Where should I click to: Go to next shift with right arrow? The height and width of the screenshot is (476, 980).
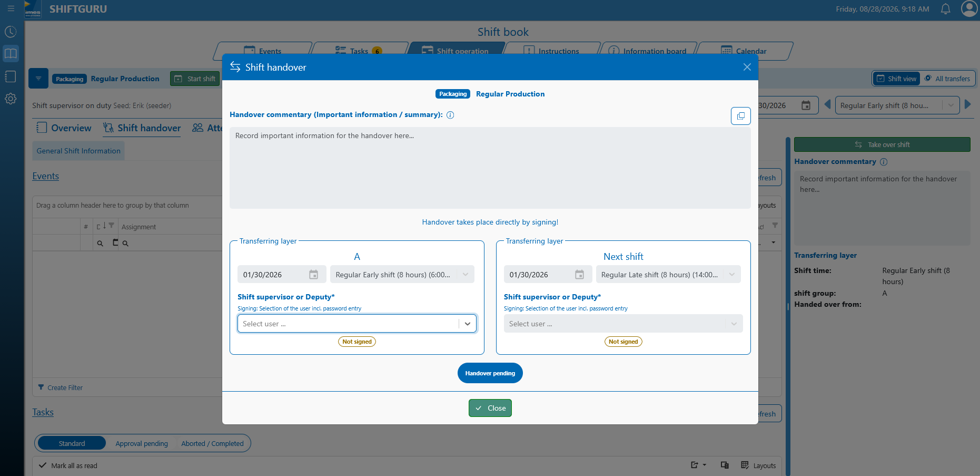point(967,104)
